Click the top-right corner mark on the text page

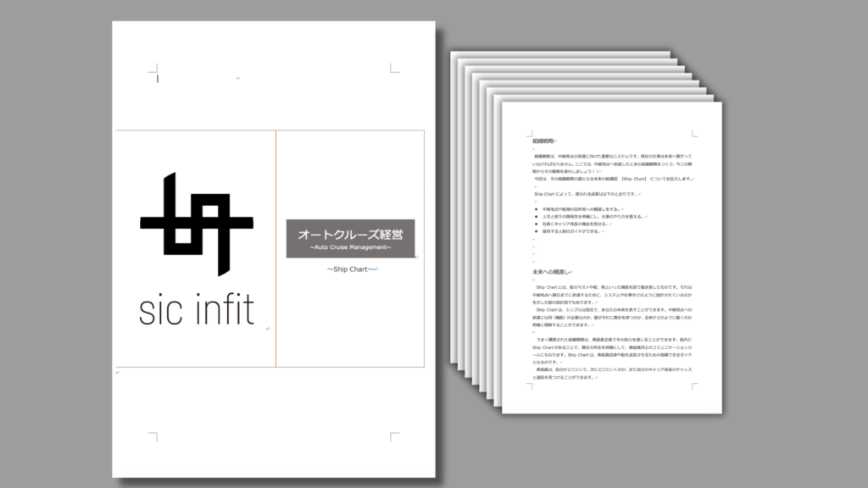694,133
